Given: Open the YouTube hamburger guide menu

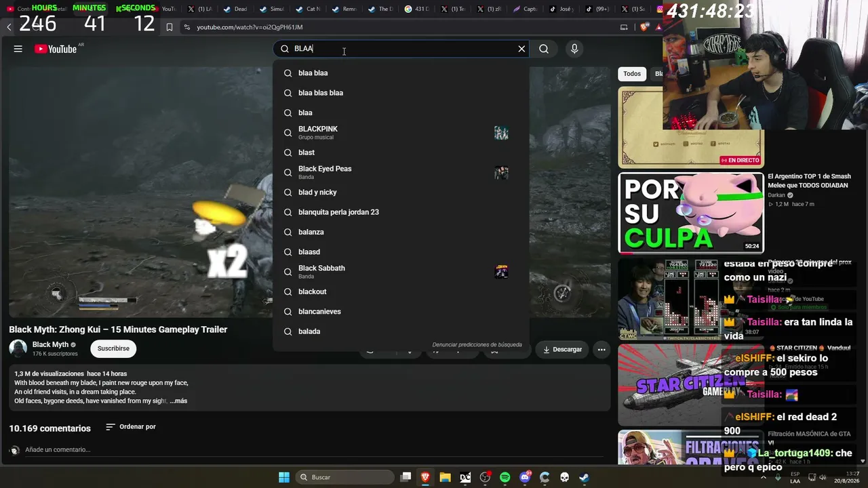Looking at the screenshot, I should [x=18, y=49].
